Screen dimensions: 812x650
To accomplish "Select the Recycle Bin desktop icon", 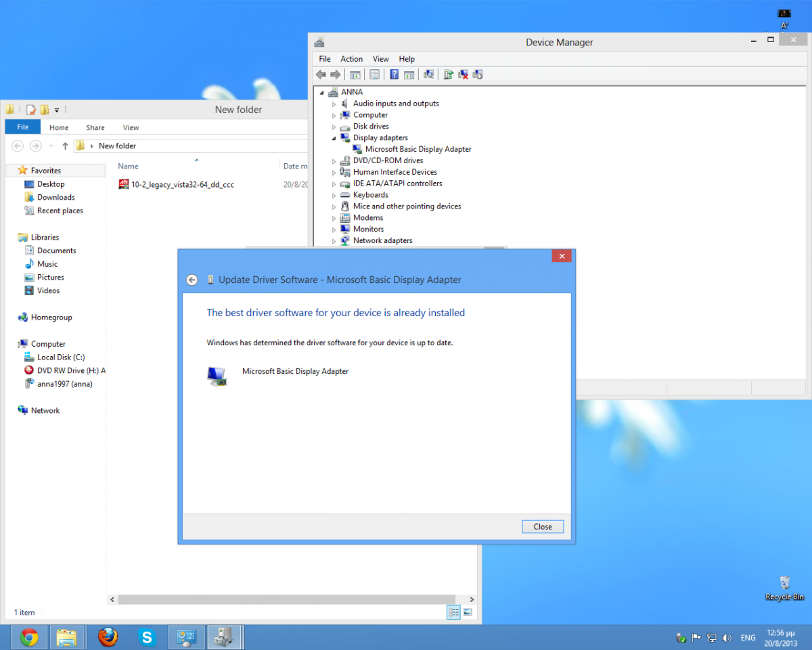I will (x=785, y=588).
